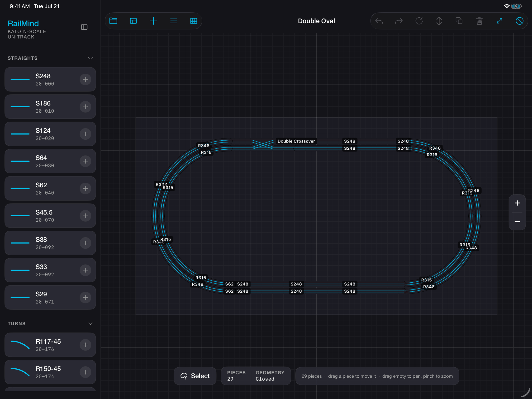Toggle the grid icon in toolbar
Screen dimensions: 532x399
pyautogui.click(x=194, y=21)
